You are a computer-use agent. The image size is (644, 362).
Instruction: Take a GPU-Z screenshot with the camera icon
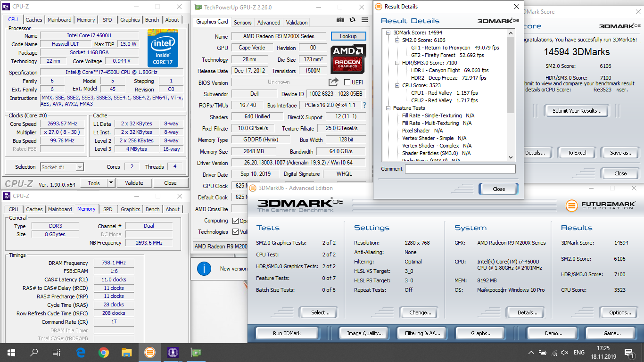point(340,20)
